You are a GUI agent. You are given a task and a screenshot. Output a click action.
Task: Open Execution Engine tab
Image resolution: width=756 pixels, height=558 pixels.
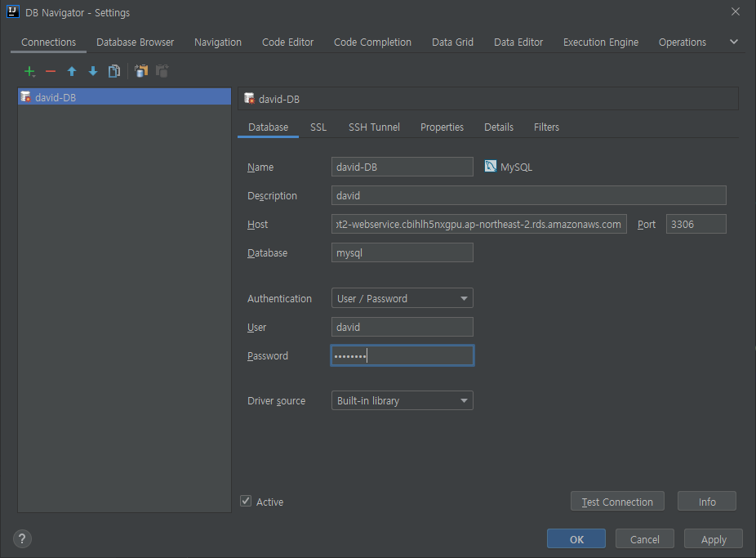[601, 42]
